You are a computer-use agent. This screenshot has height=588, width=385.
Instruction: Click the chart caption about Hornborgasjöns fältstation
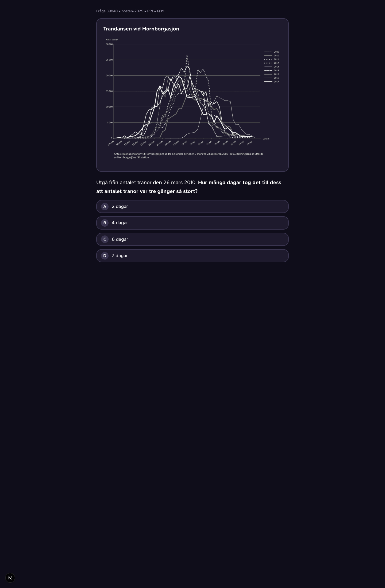188,156
